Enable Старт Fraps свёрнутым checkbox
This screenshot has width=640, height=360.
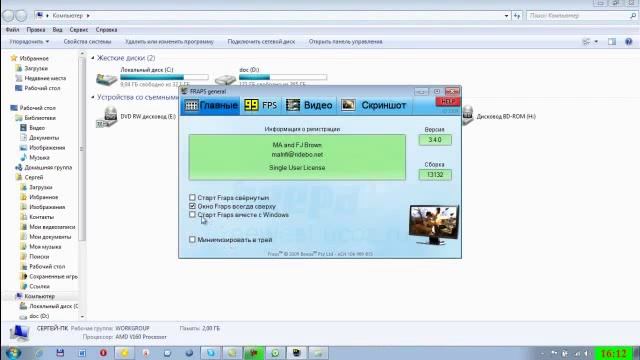click(x=192, y=198)
